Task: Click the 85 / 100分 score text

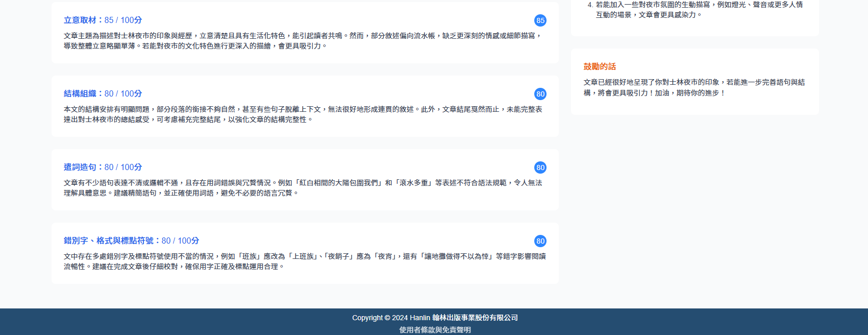Action: [123, 20]
